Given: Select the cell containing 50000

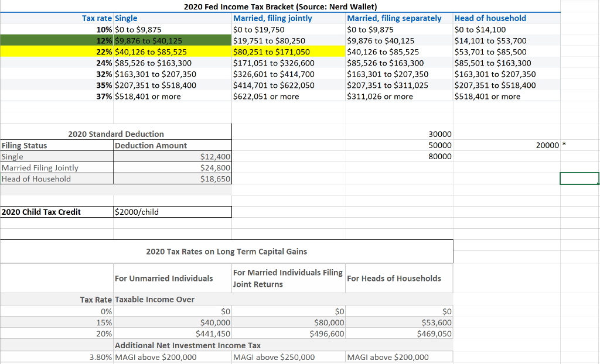Looking at the screenshot, I should coord(400,145).
